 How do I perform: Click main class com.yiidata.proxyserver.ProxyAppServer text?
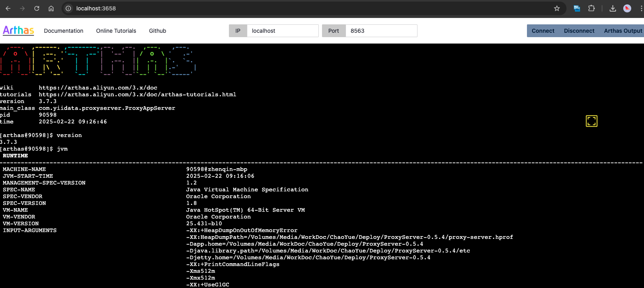[x=107, y=108]
